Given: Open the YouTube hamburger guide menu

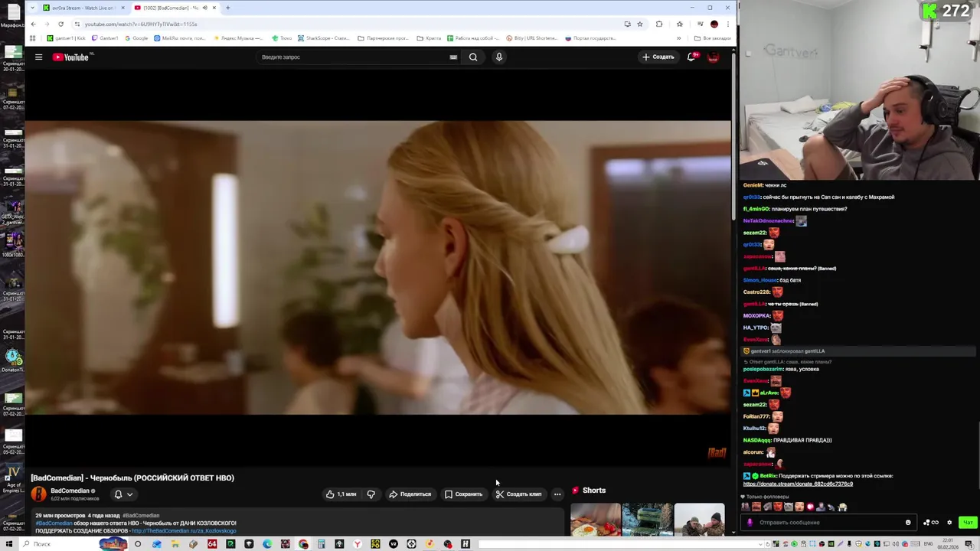Looking at the screenshot, I should [x=38, y=57].
